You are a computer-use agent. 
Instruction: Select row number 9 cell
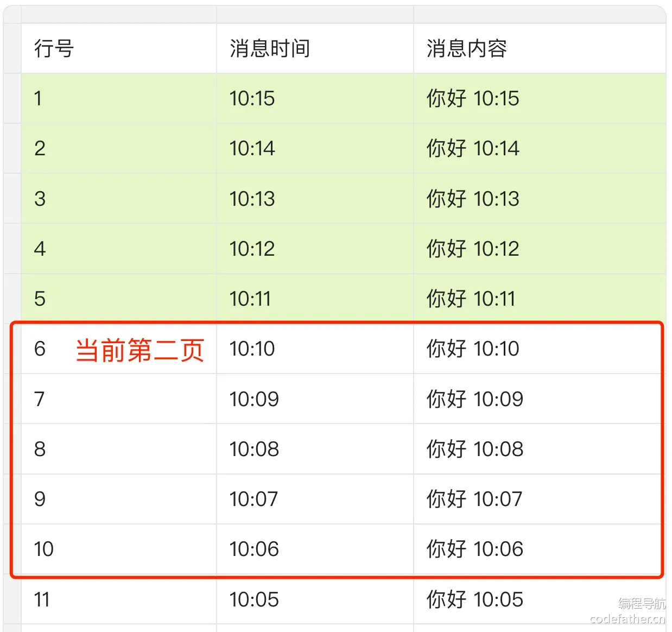[x=119, y=499]
